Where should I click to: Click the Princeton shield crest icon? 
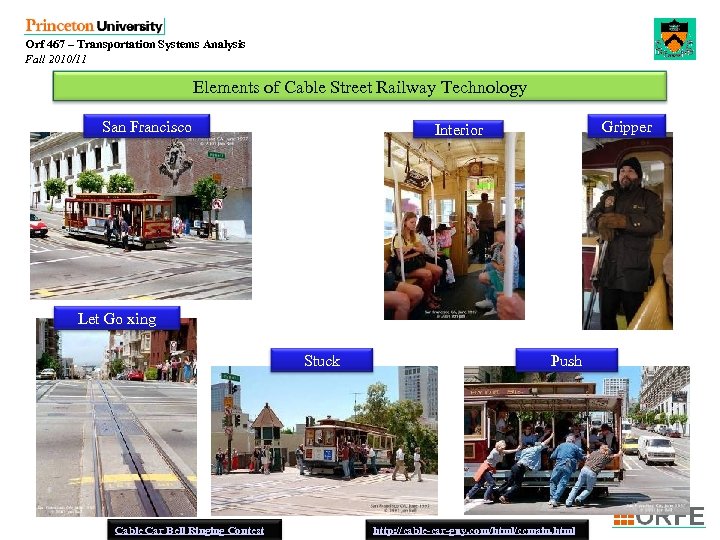pyautogui.click(x=675, y=39)
